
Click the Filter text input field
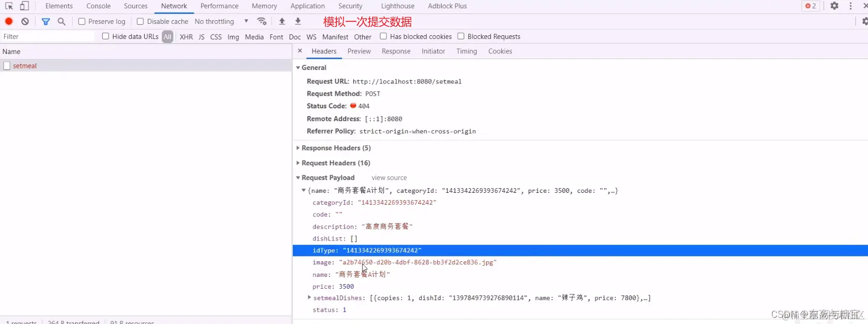click(48, 36)
